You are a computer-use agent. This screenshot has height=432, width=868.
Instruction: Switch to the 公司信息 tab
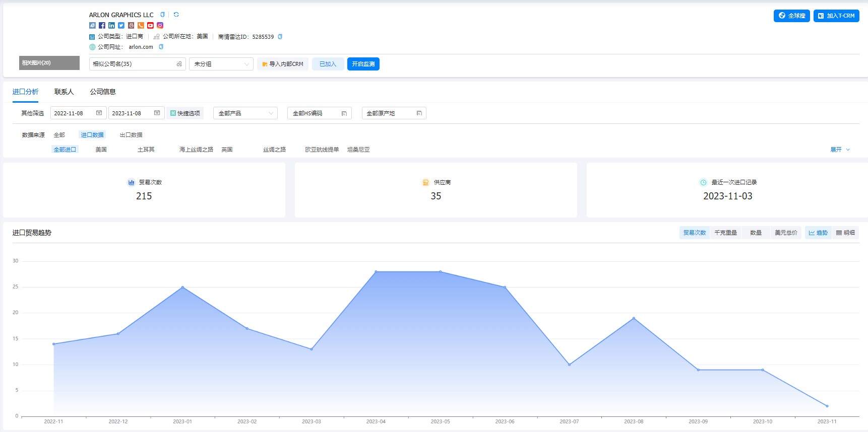pyautogui.click(x=103, y=92)
